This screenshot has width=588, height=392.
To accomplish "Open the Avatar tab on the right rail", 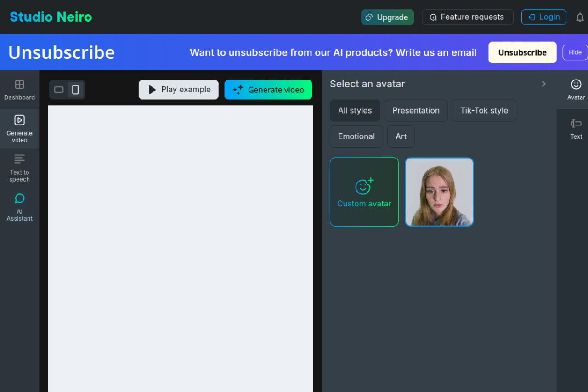I will tap(576, 90).
